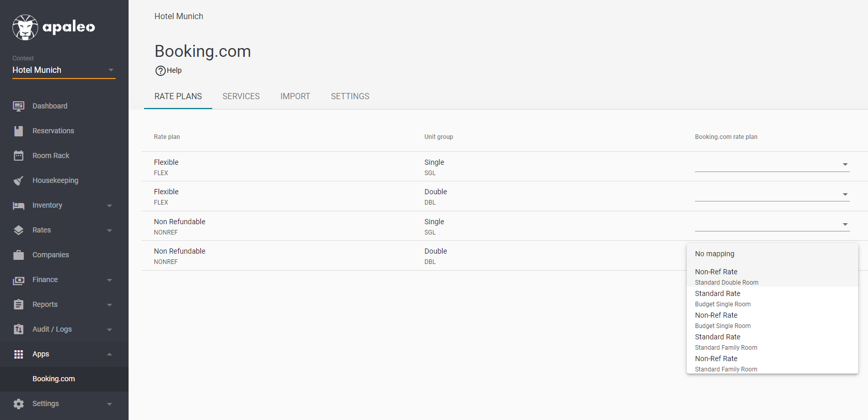This screenshot has width=868, height=420.
Task: Expand the Inventory menu arrow
Action: tap(109, 206)
